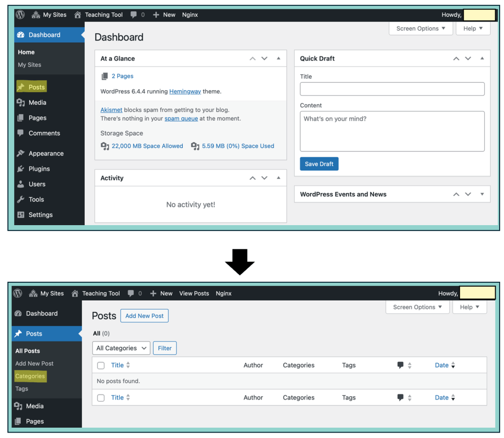Click the Plugins plug icon in sidebar
Viewport: 504px width, 438px height.
point(20,168)
